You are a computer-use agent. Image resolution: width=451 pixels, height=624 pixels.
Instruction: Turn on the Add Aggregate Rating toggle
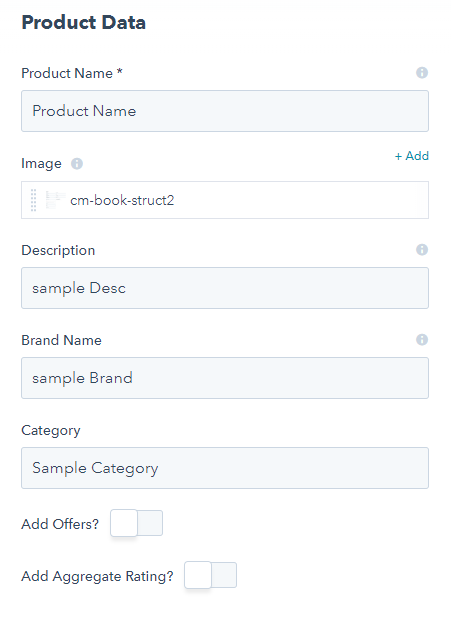pos(211,575)
